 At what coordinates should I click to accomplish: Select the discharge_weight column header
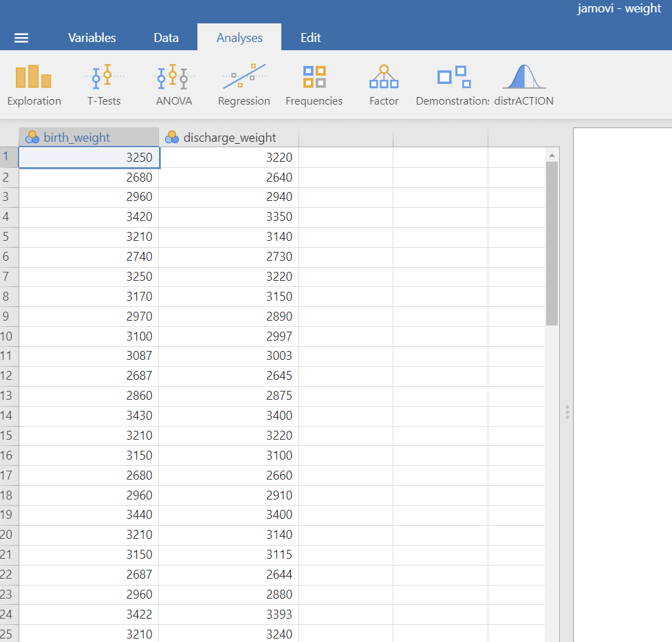pos(228,138)
